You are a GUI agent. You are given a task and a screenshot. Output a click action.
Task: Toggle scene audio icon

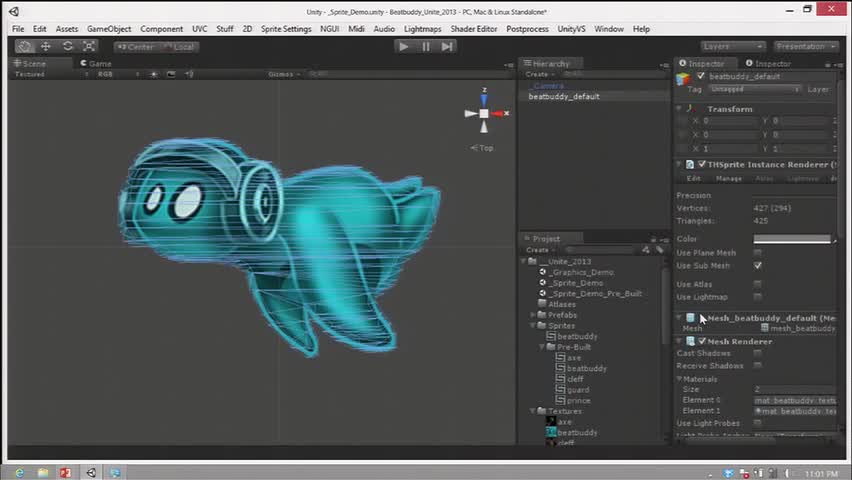click(189, 74)
